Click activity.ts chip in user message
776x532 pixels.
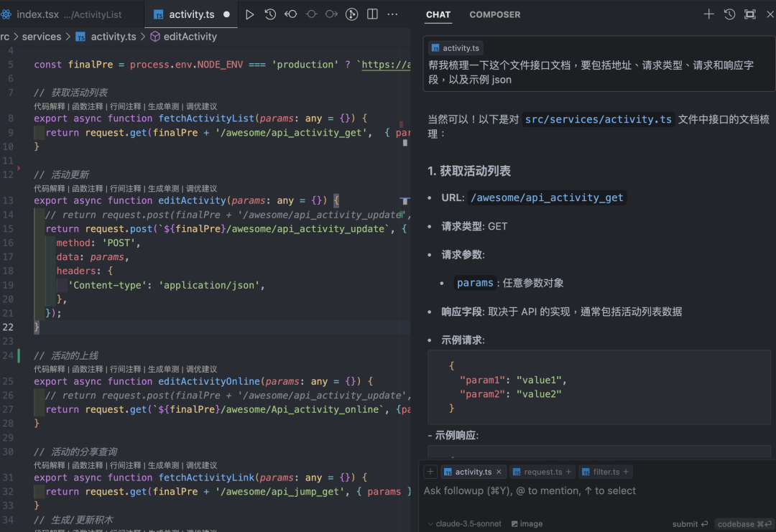pos(456,48)
